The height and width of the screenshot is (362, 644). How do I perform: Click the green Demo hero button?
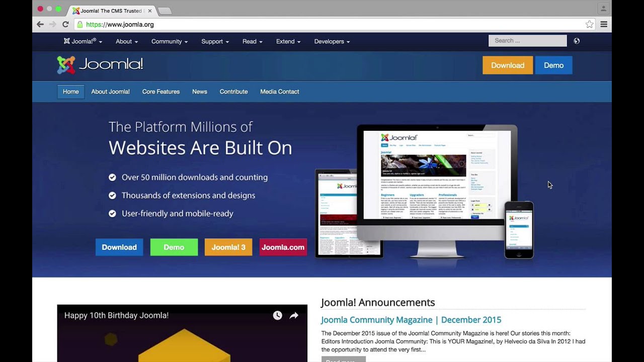pyautogui.click(x=174, y=247)
